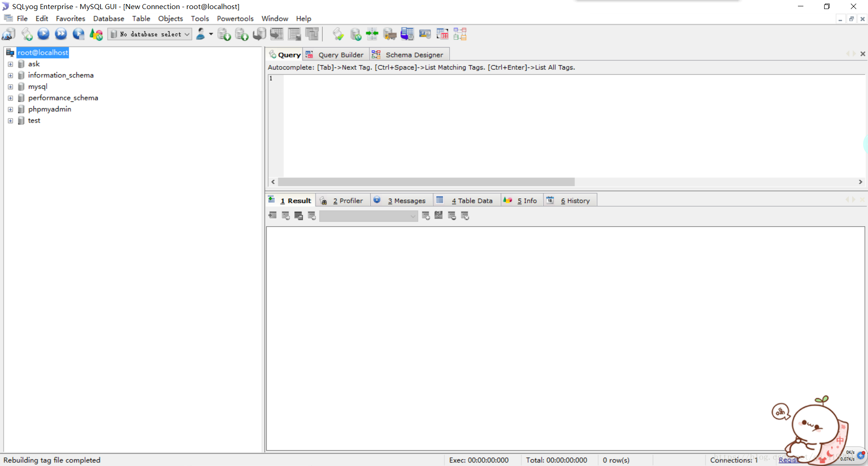Close the query tab with the X button
The width and height of the screenshot is (868, 466).
pos(863,54)
